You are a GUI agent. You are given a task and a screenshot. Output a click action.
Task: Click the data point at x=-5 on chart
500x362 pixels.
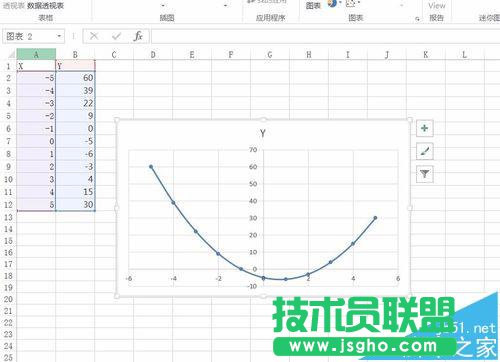(151, 167)
